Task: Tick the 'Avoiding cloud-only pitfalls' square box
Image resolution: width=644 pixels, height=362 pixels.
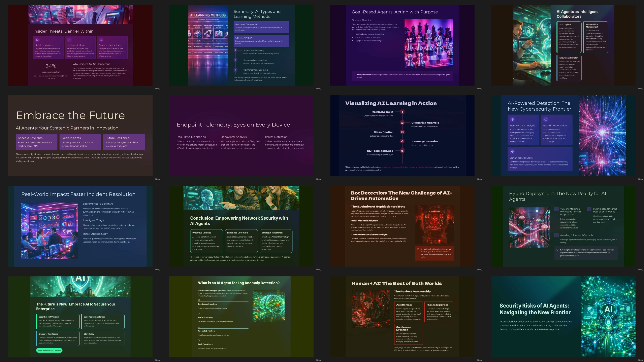Action: tap(556, 235)
